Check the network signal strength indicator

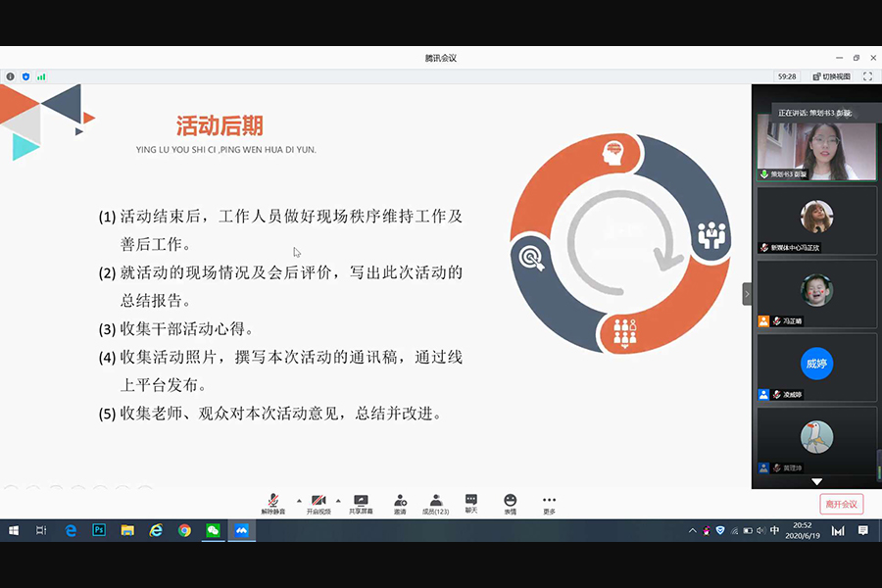tap(41, 76)
